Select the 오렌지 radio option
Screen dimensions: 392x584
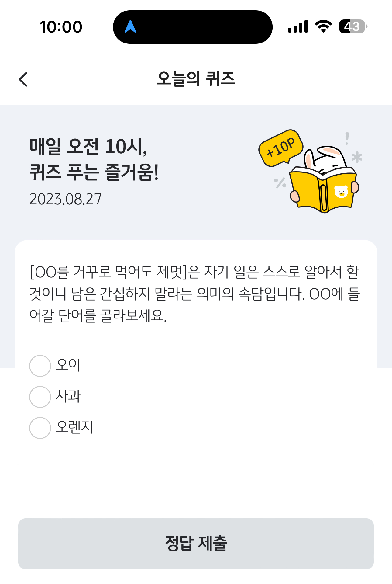[x=40, y=428]
